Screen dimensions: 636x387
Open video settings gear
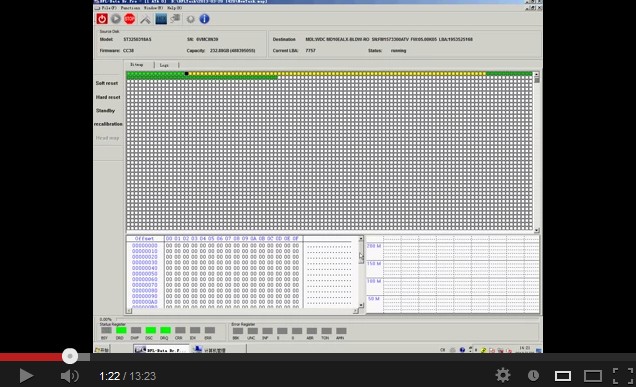tap(503, 376)
